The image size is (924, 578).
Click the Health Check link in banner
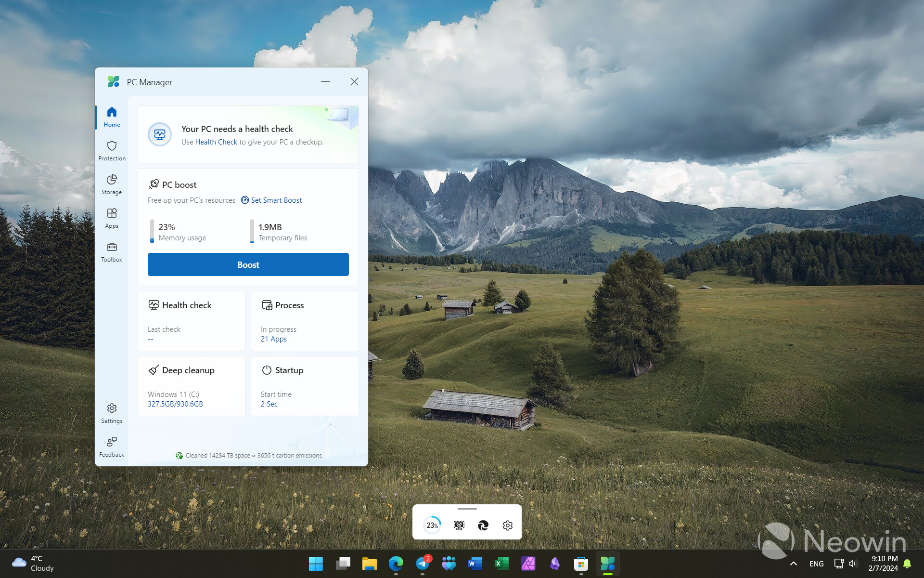tap(216, 142)
